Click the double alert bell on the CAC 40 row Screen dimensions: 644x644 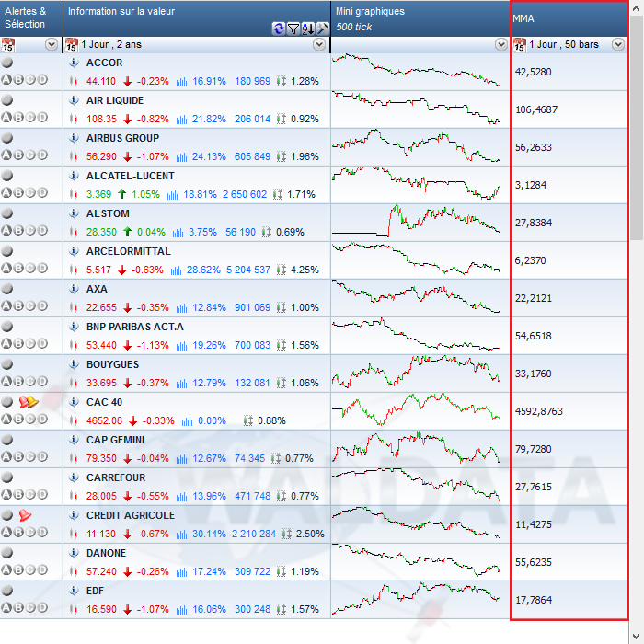coord(29,402)
